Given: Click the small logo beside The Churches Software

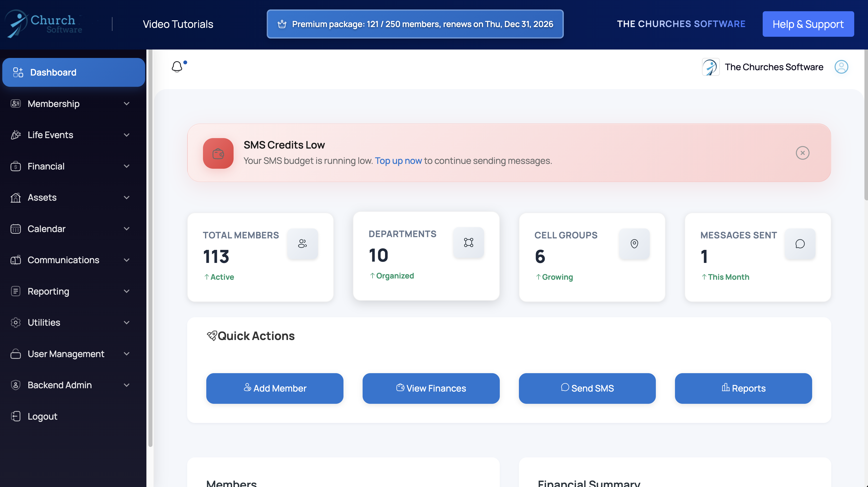Looking at the screenshot, I should pos(711,67).
